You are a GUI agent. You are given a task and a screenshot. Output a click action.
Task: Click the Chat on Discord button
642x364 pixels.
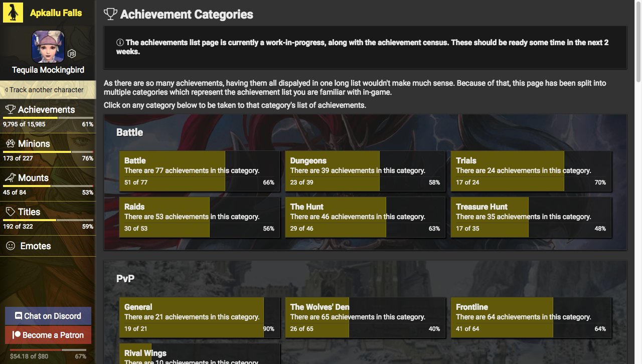coord(48,316)
